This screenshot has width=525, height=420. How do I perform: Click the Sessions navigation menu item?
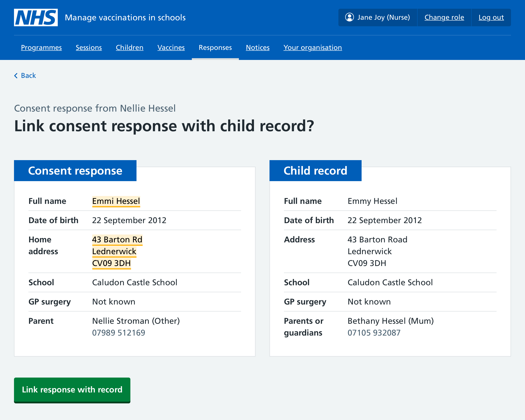88,47
